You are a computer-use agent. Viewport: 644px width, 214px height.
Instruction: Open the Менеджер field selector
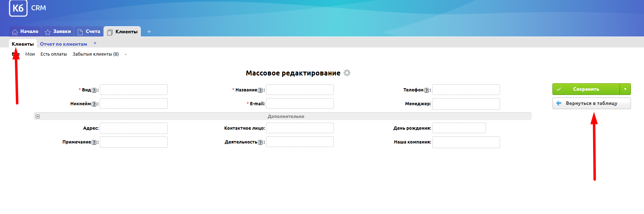[x=466, y=104]
